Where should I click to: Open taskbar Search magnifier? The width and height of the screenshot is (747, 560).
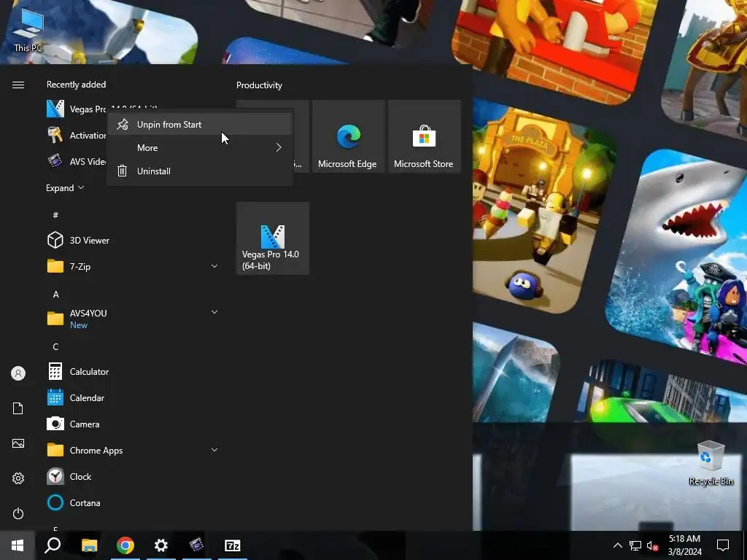tap(53, 545)
